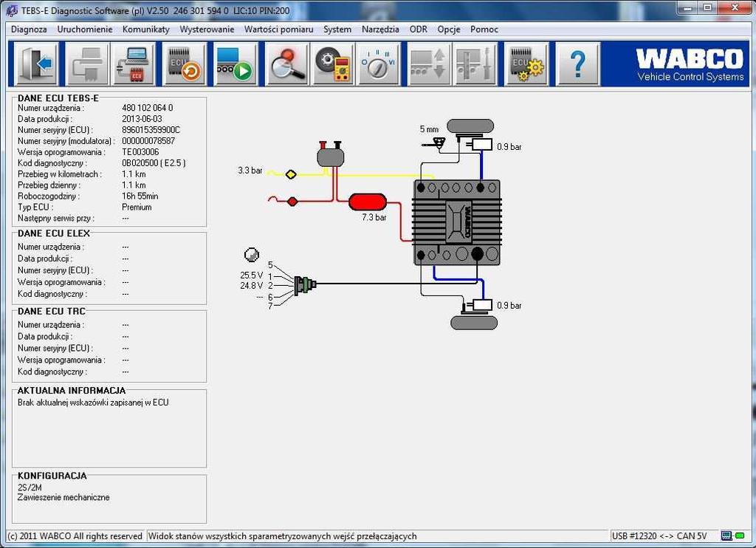Image resolution: width=756 pixels, height=548 pixels.
Task: Open the ODR menu
Action: coord(419,30)
